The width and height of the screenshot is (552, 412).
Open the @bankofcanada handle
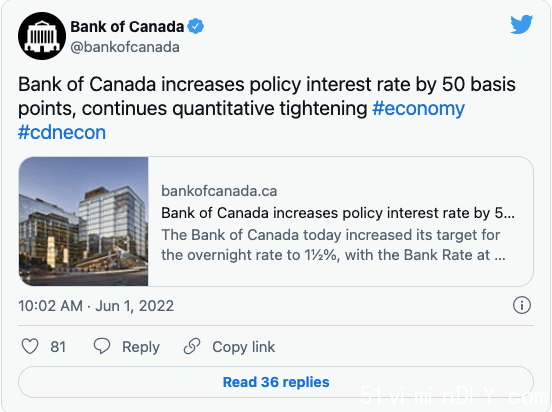[125, 47]
